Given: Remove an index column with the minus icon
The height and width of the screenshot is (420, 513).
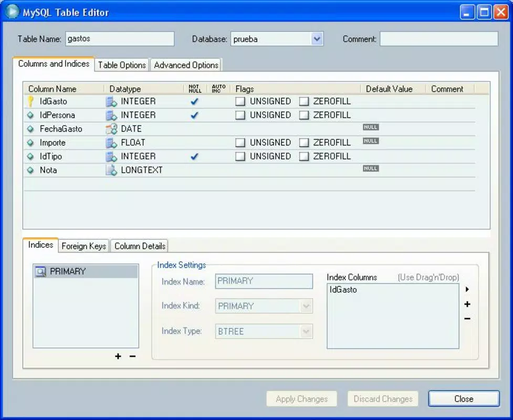Looking at the screenshot, I should 467,319.
